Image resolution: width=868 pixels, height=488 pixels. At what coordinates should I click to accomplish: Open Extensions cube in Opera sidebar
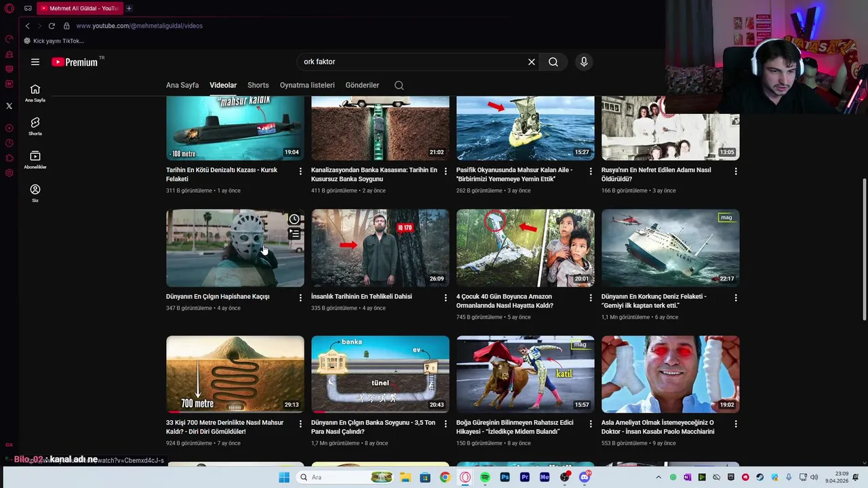coord(9,158)
